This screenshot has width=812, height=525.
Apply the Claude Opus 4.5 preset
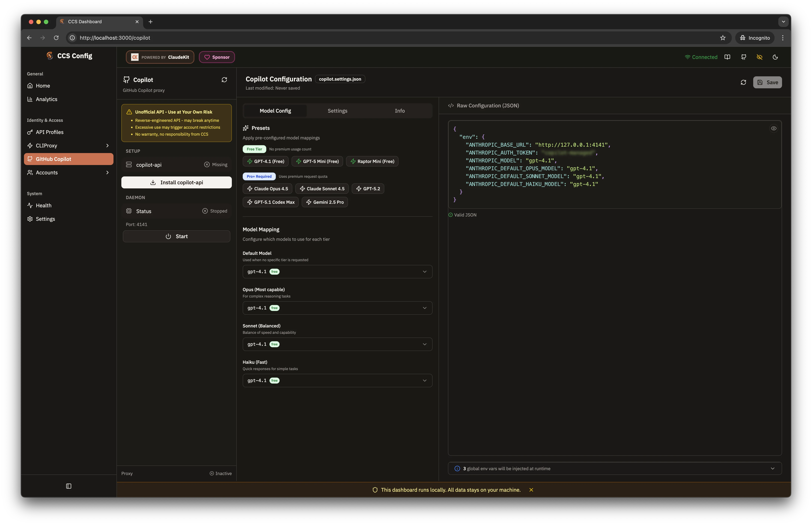267,189
